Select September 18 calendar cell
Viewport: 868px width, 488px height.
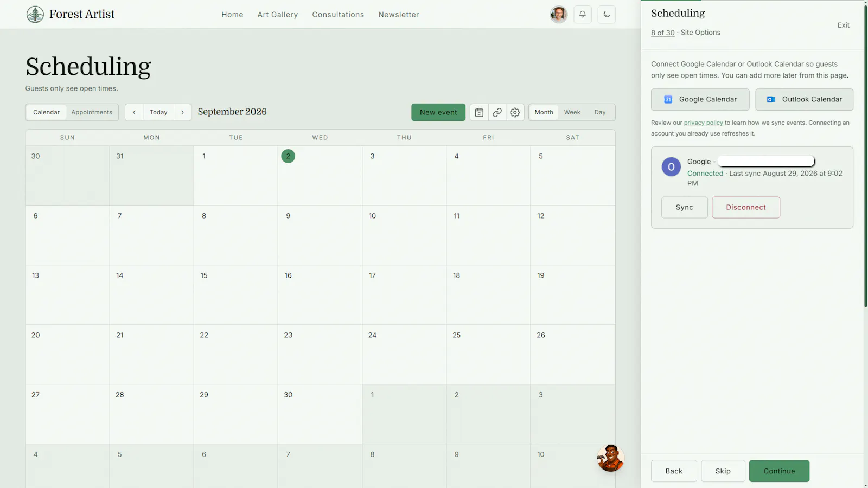pyautogui.click(x=488, y=295)
